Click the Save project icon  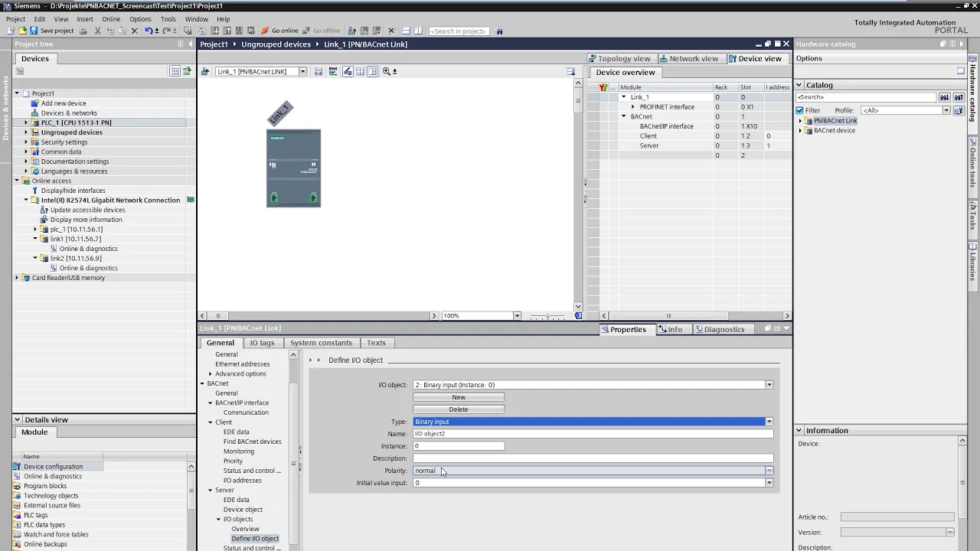pyautogui.click(x=33, y=31)
